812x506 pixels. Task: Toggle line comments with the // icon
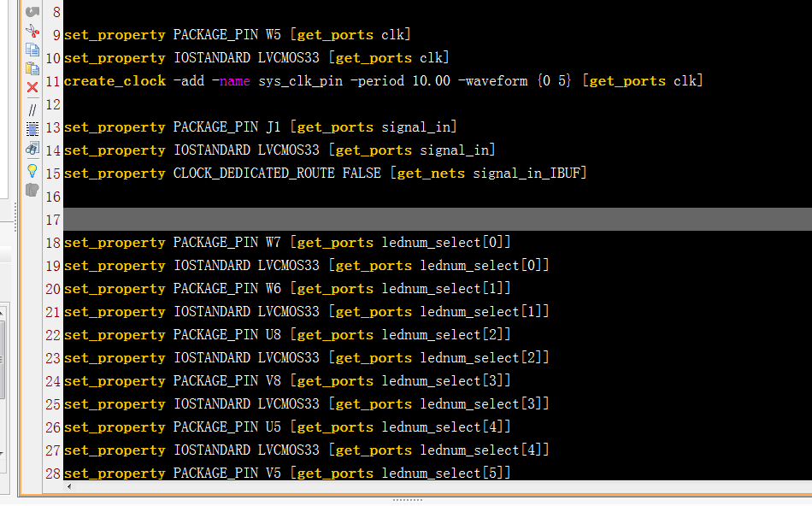click(x=32, y=109)
